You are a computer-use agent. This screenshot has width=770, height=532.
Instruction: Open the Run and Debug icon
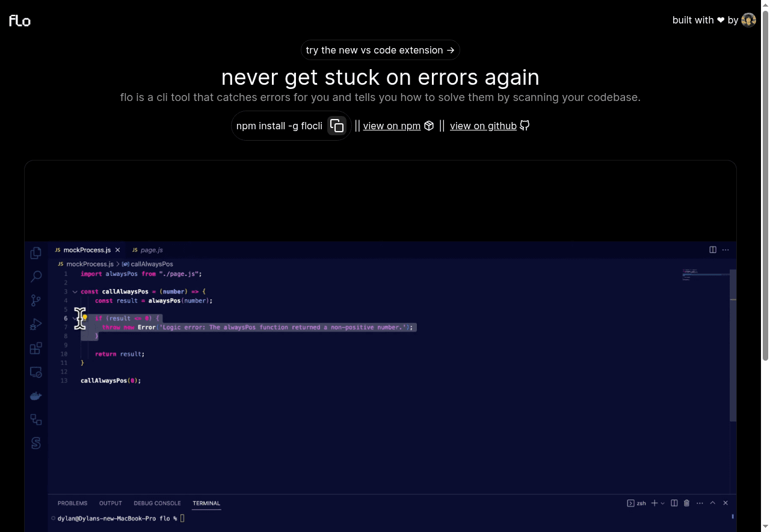(36, 325)
